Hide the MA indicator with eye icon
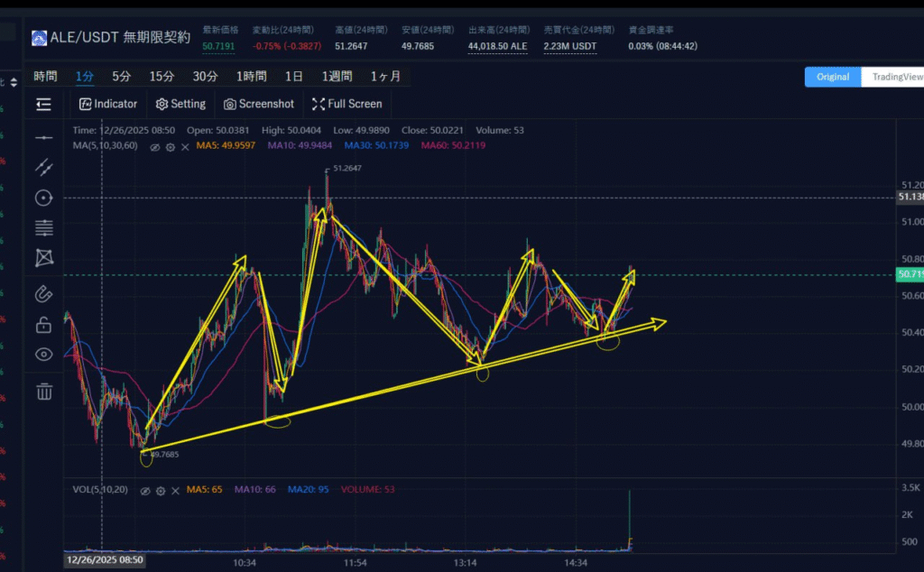 (x=154, y=146)
